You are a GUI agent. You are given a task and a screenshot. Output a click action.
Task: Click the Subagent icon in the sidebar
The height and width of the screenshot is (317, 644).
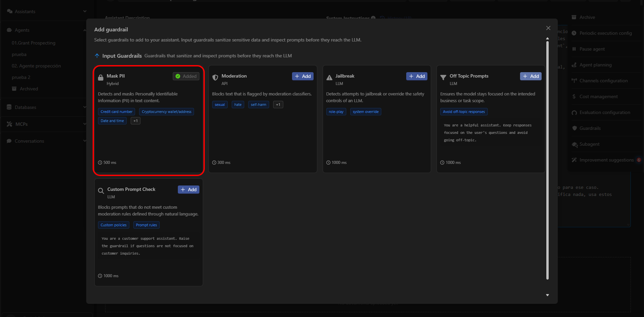[575, 144]
